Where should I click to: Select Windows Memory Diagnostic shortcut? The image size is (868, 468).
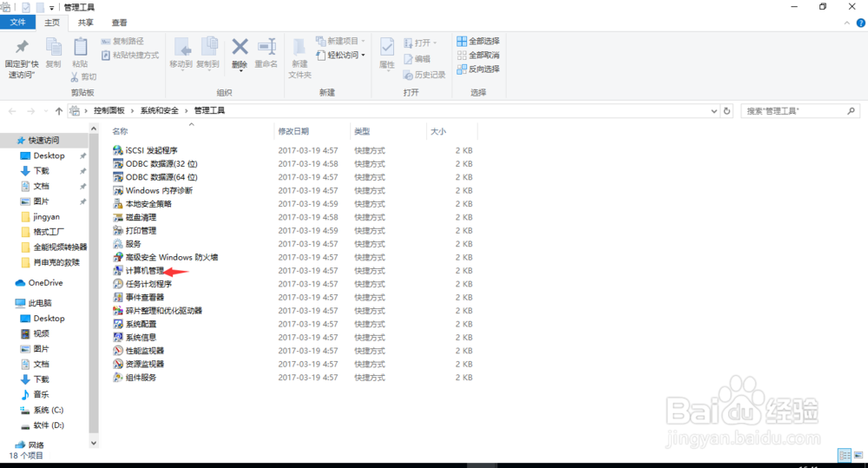(153, 190)
